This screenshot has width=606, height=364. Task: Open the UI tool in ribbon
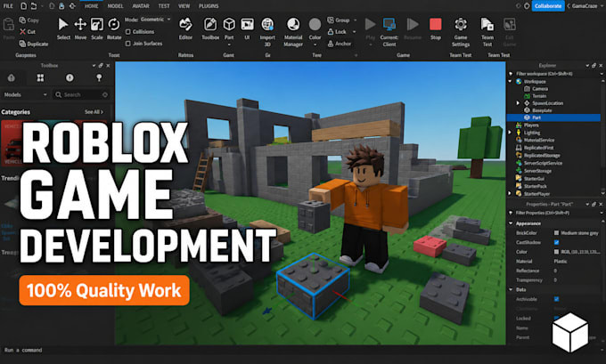click(x=247, y=28)
